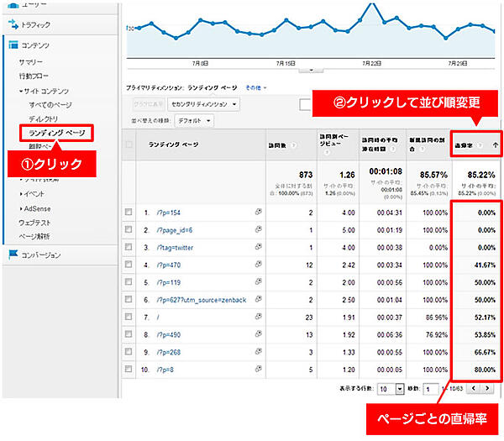Open external link icon for /?p=470
Viewport: 504px width, 441px height.
click(259, 264)
